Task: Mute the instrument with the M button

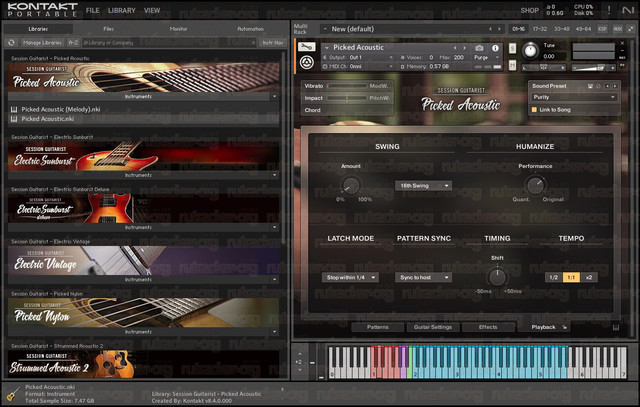Action: click(x=512, y=65)
